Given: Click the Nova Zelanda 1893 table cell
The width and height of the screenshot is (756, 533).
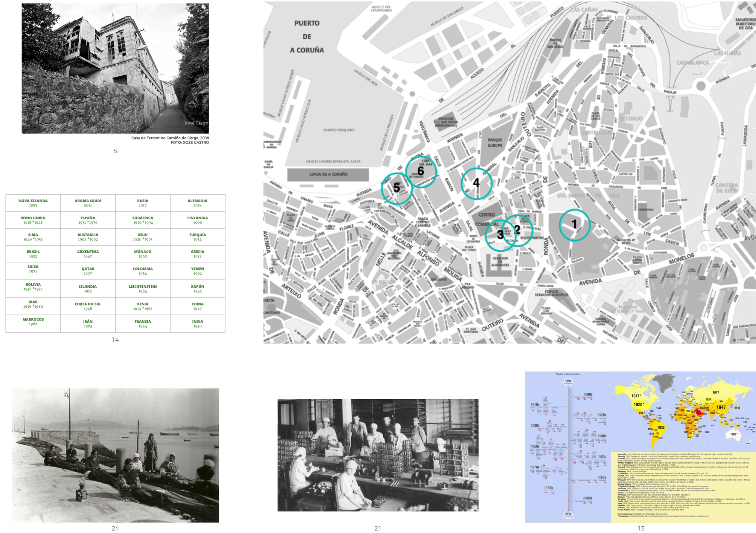Looking at the screenshot, I should (x=33, y=203).
